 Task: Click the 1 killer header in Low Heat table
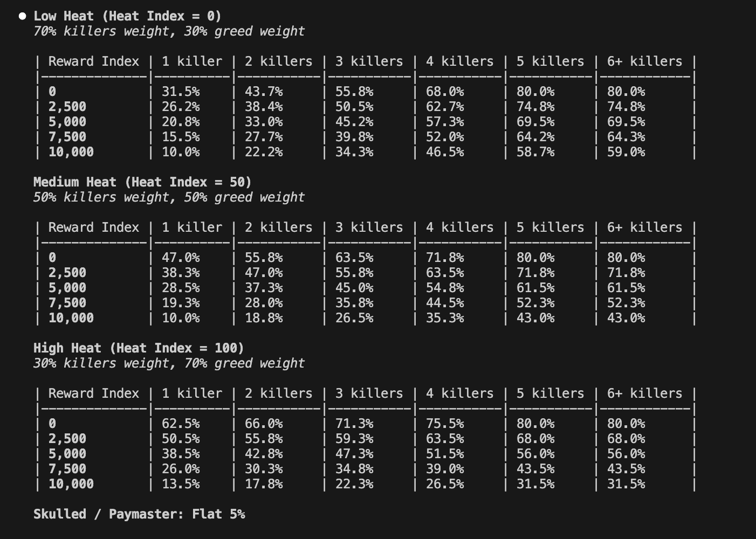point(192,61)
